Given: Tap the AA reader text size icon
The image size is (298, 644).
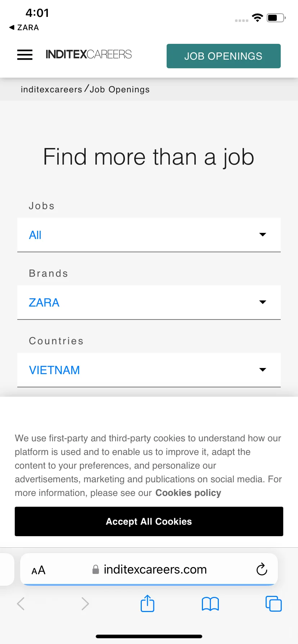Looking at the screenshot, I should pyautogui.click(x=39, y=570).
